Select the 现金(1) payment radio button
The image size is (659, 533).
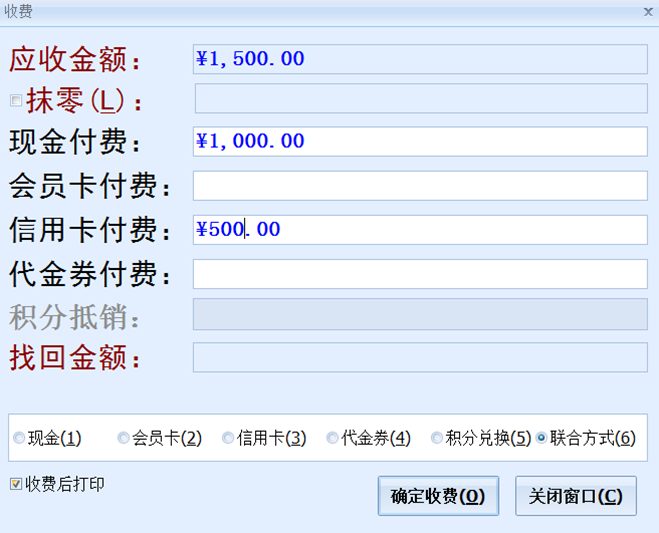(x=20, y=438)
